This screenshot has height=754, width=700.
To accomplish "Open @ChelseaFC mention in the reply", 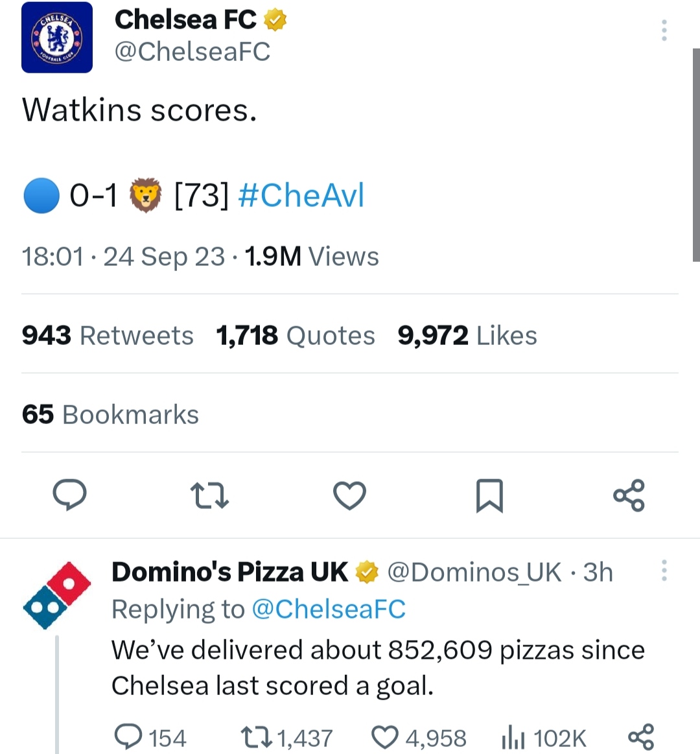I will 328,609.
